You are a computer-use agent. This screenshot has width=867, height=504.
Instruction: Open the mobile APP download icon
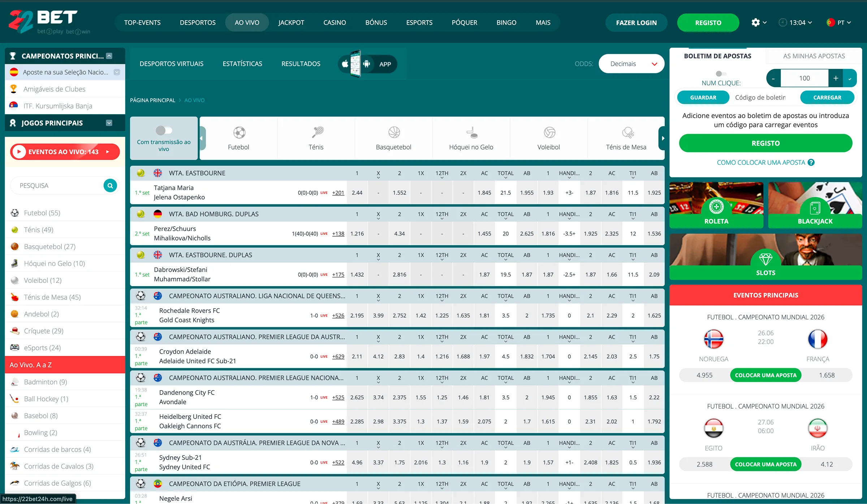pos(367,64)
